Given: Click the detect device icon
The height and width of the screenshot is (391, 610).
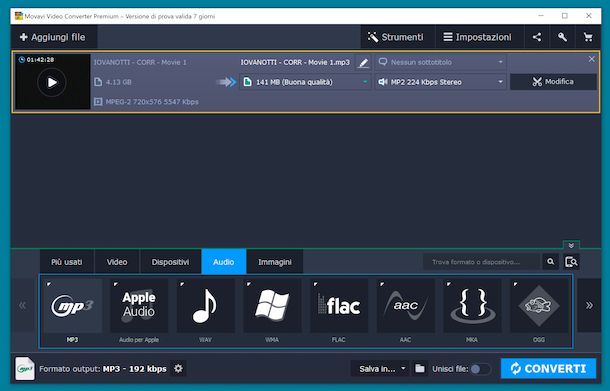Looking at the screenshot, I should [x=571, y=262].
